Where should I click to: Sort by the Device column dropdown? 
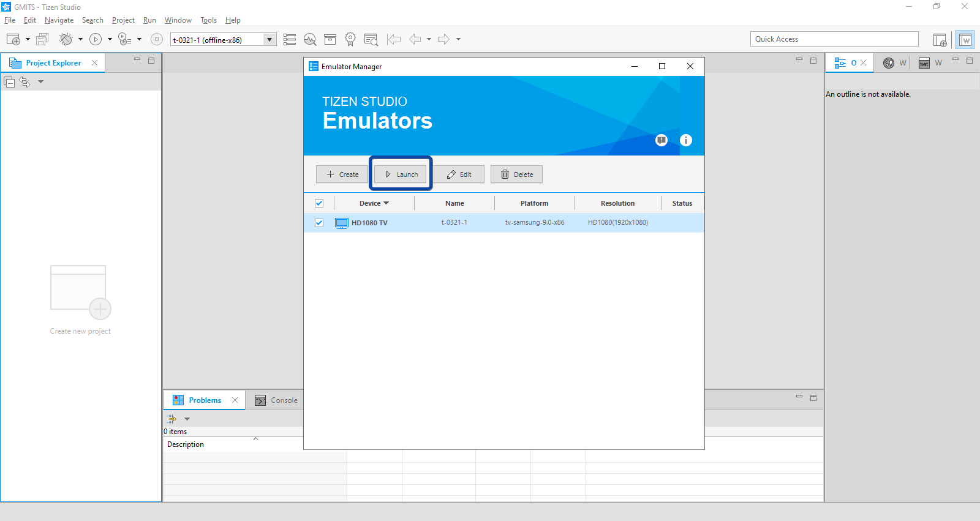[x=386, y=203]
